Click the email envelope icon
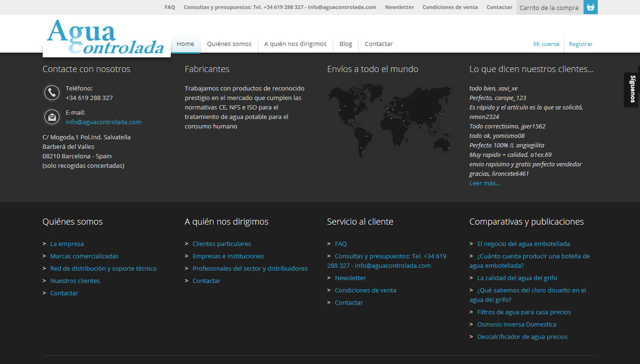640x364 pixels. pyautogui.click(x=52, y=117)
